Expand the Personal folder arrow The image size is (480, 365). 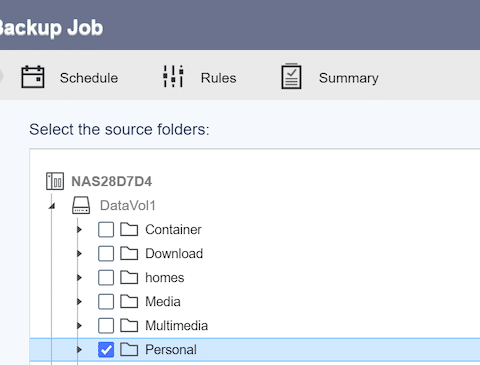click(79, 350)
